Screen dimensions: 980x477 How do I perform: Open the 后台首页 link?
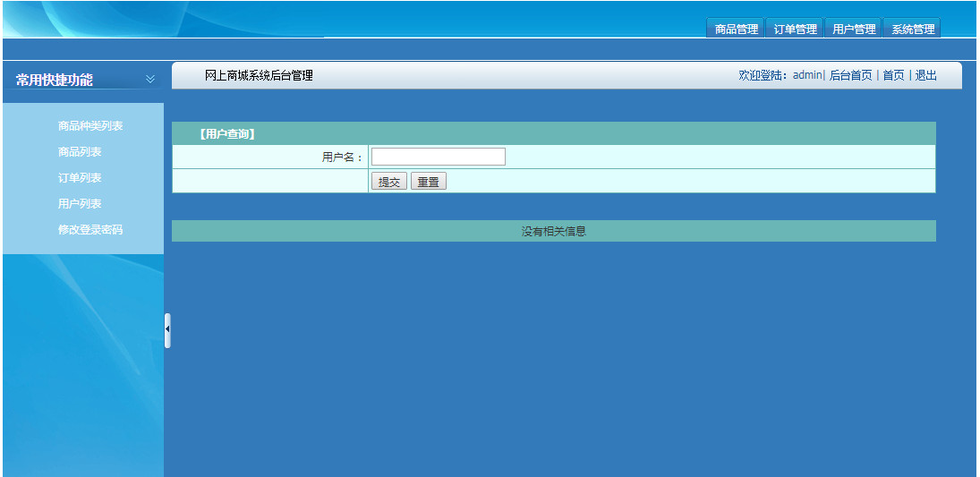850,76
